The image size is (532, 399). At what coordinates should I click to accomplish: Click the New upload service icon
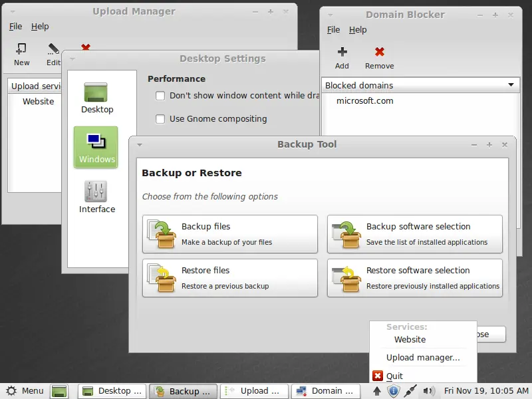[21, 49]
